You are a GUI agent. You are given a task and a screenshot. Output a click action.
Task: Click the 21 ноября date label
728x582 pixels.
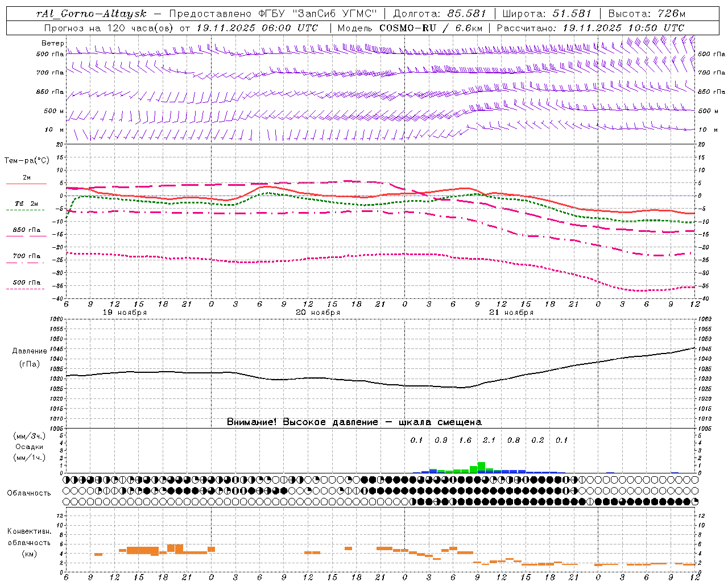(511, 313)
